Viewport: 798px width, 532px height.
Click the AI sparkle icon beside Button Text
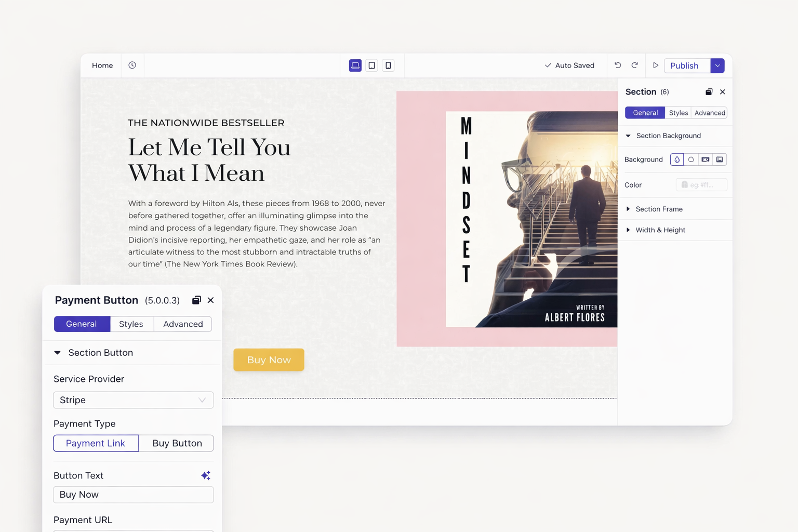(206, 475)
